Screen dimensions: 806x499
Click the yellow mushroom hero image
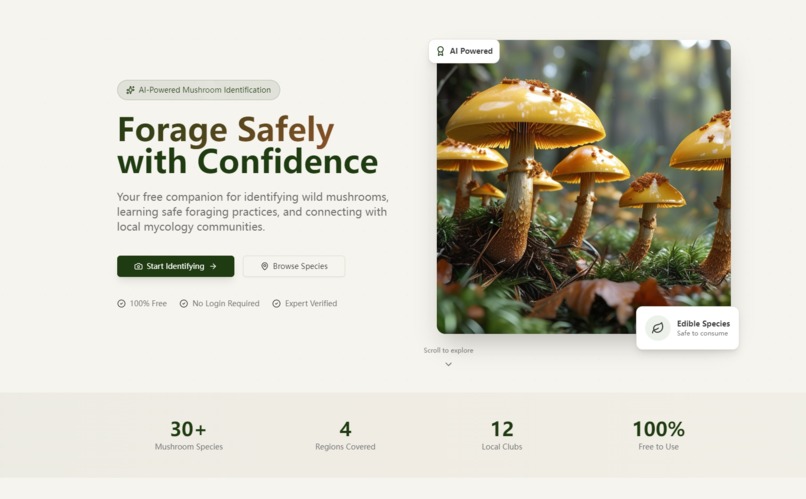[x=583, y=187]
